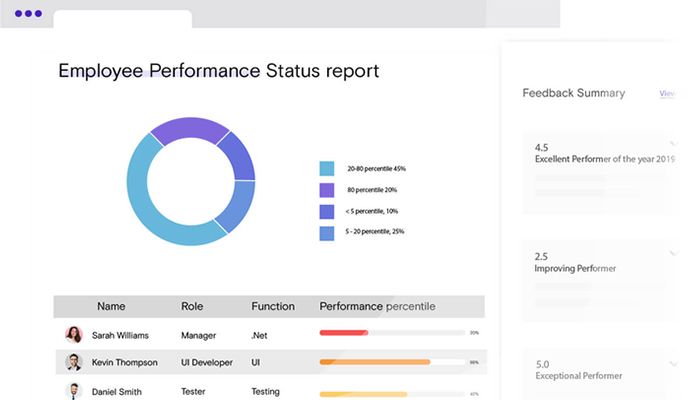Select the 20-80 percentile legend swatch

327,169
